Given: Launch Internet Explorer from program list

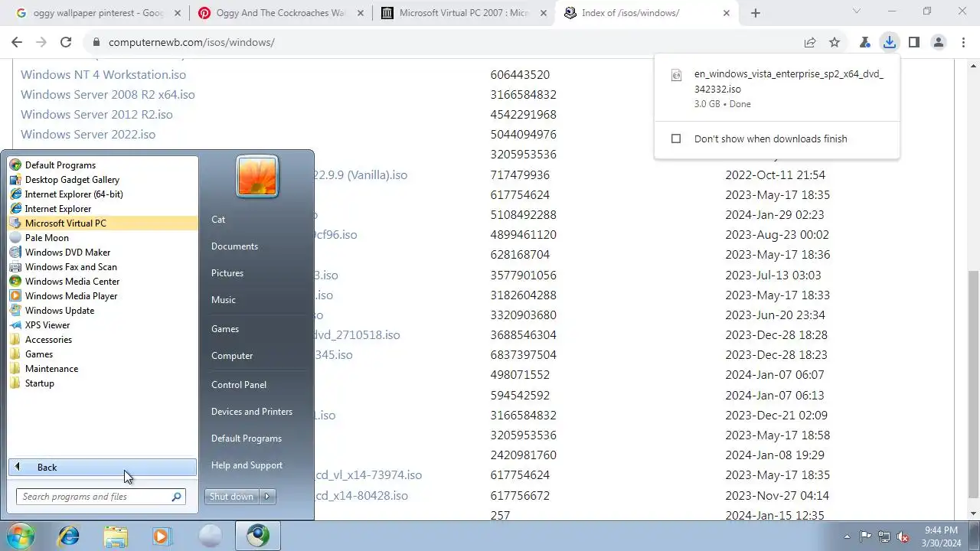Looking at the screenshot, I should [x=57, y=209].
